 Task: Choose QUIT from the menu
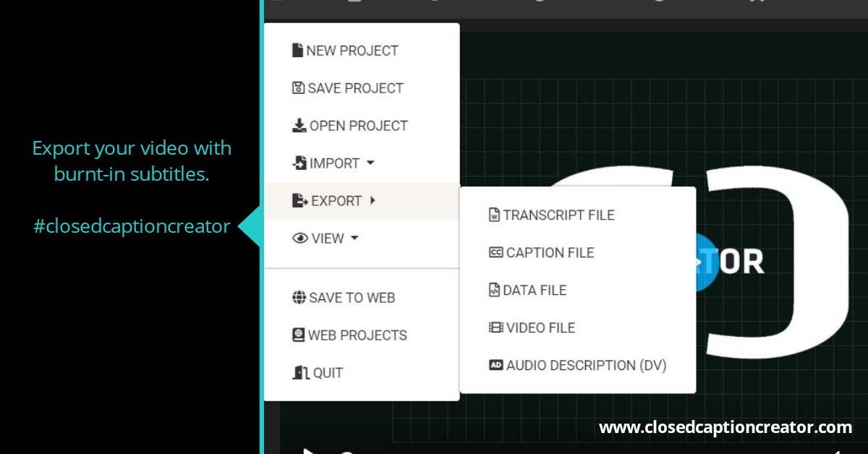(362, 373)
